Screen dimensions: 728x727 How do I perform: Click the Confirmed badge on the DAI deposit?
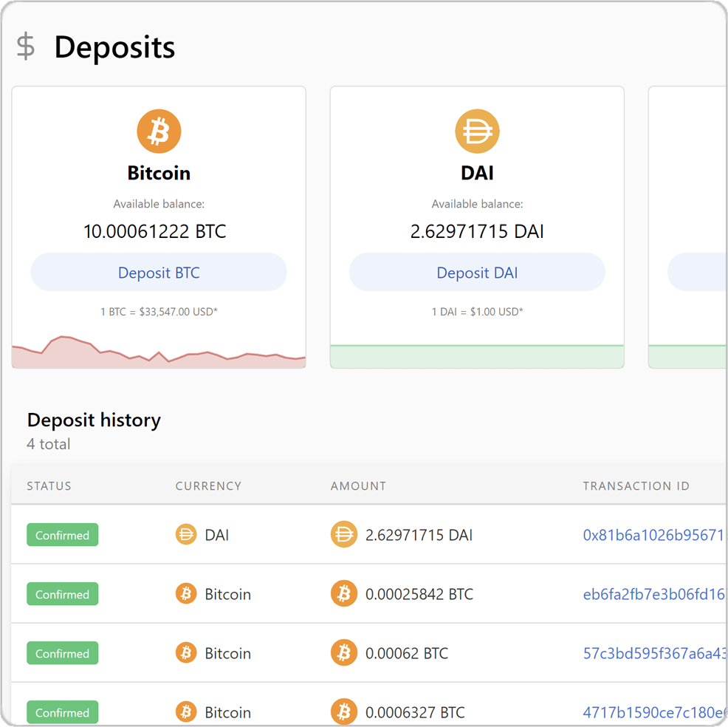pos(62,534)
